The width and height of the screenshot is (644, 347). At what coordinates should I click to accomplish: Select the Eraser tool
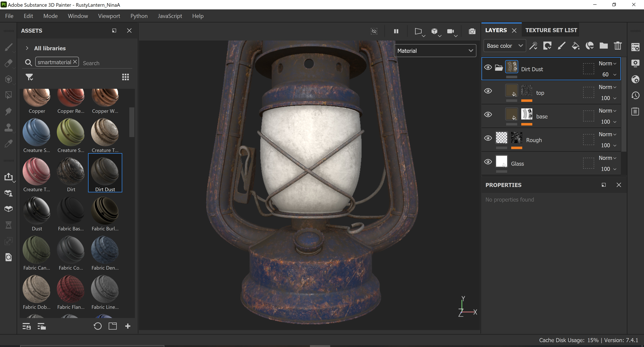point(9,63)
